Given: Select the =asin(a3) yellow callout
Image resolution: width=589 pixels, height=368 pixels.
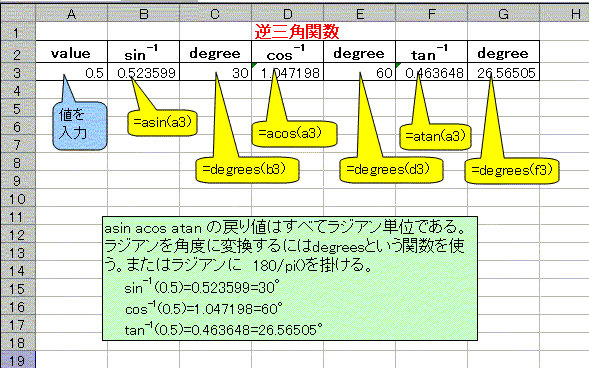Looking at the screenshot, I should tap(162, 122).
